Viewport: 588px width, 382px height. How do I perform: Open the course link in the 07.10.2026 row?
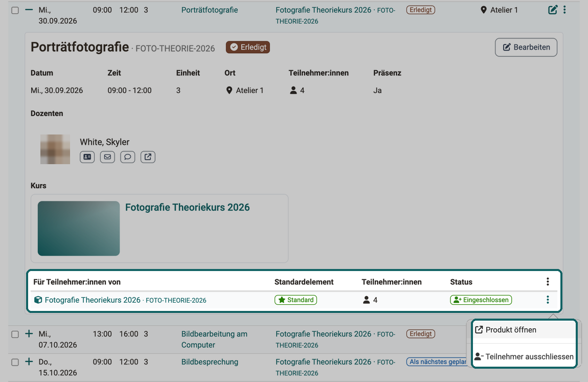[x=335, y=339]
